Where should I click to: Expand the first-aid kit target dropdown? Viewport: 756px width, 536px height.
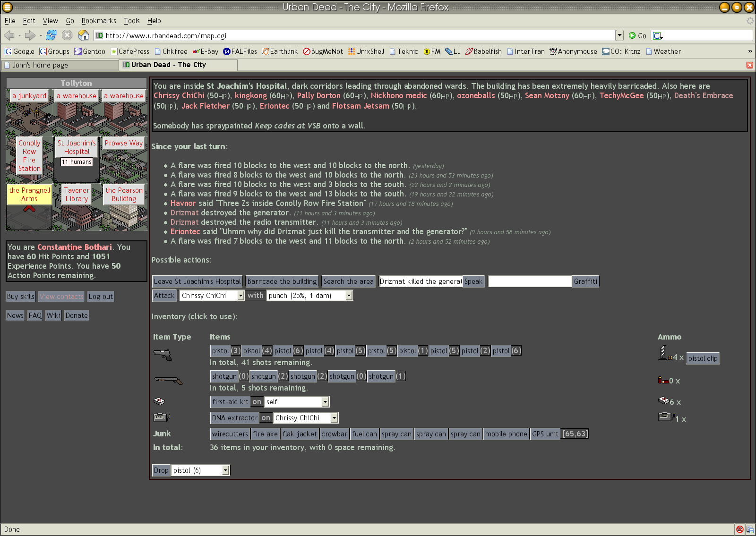point(325,402)
